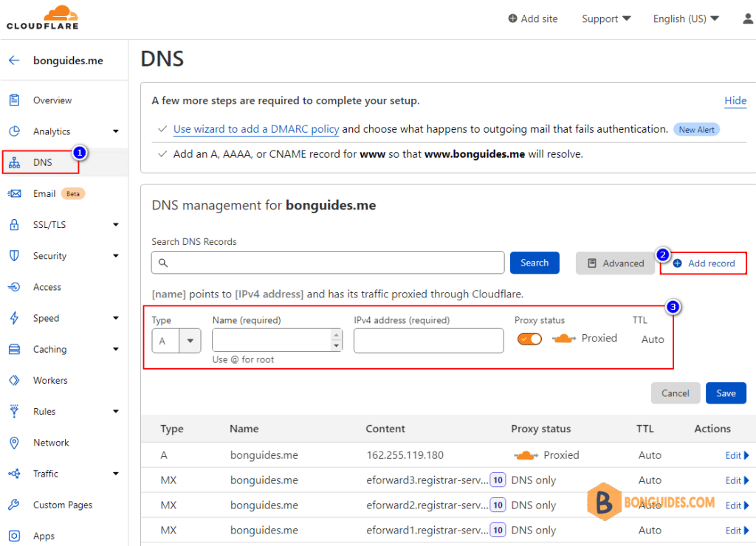This screenshot has width=756, height=546.
Task: Open the Email section
Action: (x=44, y=194)
